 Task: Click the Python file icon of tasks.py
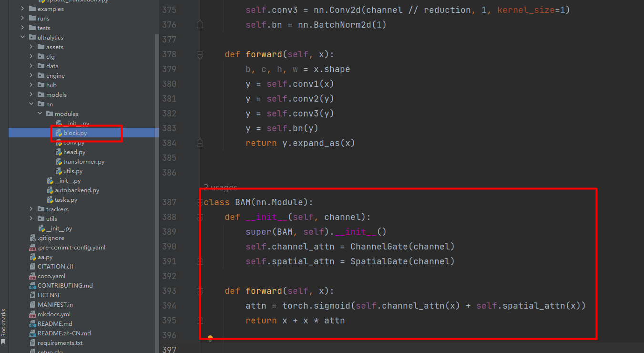pyautogui.click(x=50, y=200)
